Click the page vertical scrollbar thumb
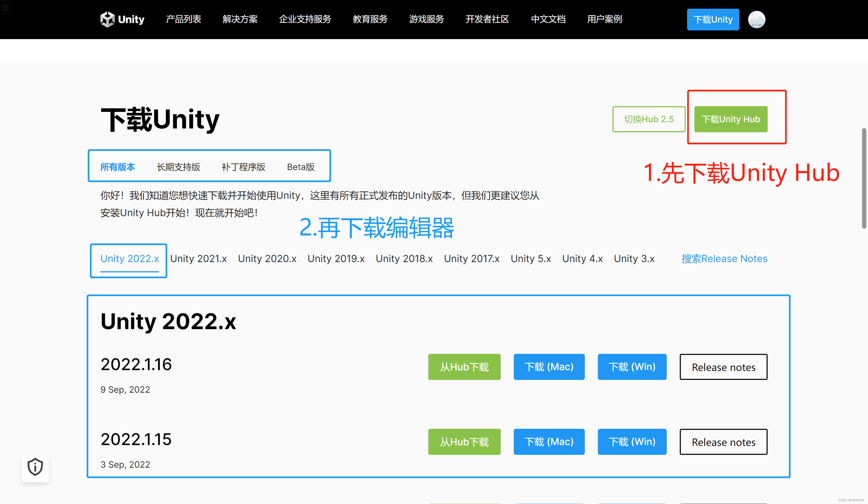The height and width of the screenshot is (504, 868). (x=864, y=178)
